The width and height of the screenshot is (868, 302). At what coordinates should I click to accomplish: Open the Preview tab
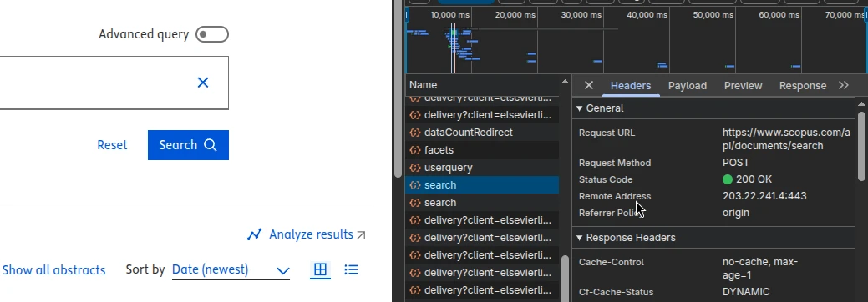[743, 86]
